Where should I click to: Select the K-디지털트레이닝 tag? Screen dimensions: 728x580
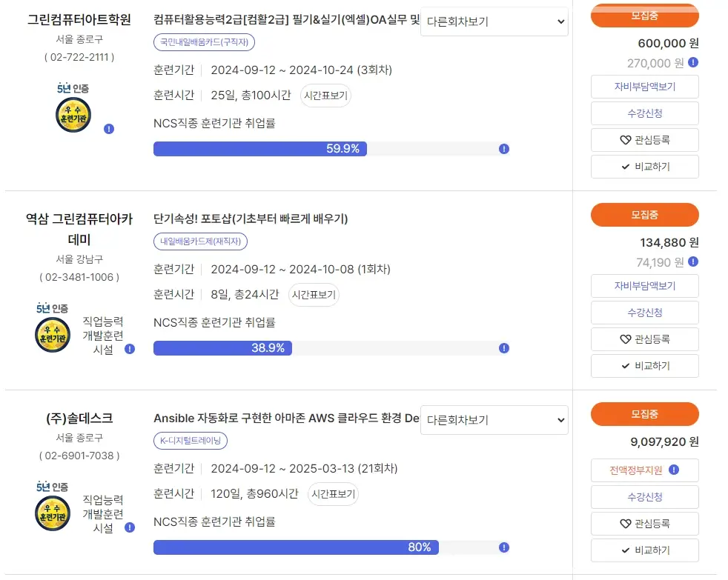[x=191, y=440]
